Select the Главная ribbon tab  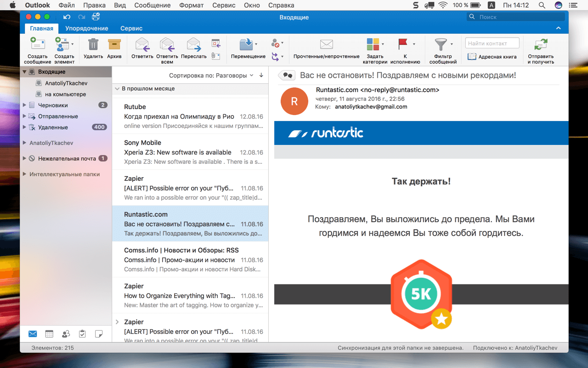tap(41, 29)
